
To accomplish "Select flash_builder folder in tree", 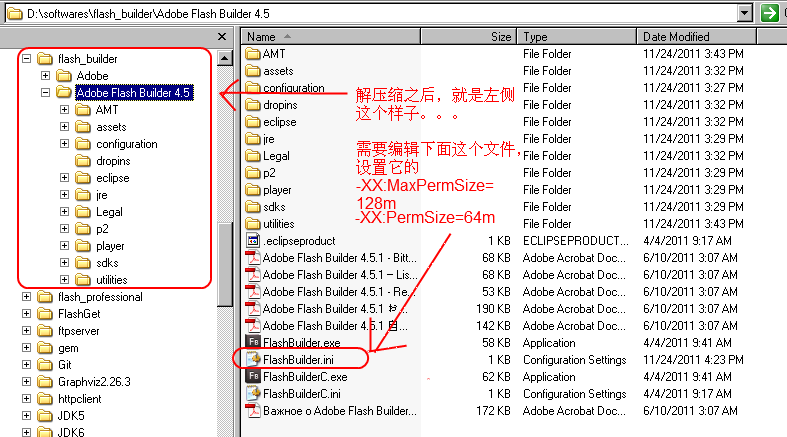I will [x=87, y=59].
